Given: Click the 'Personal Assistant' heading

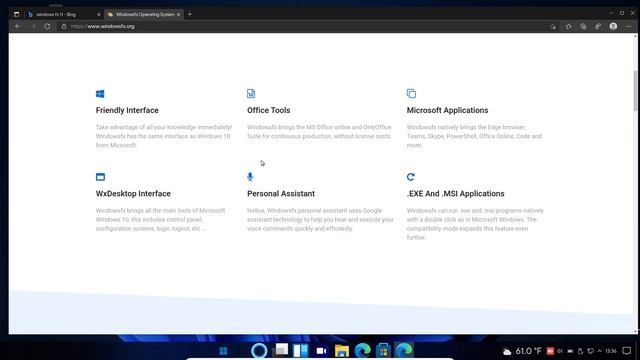Looking at the screenshot, I should tap(281, 193).
